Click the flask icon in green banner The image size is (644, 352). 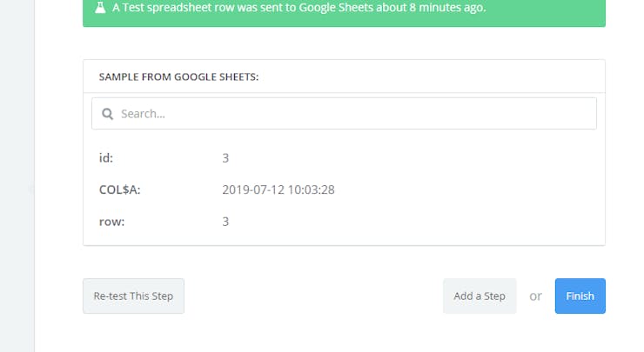[x=100, y=7]
